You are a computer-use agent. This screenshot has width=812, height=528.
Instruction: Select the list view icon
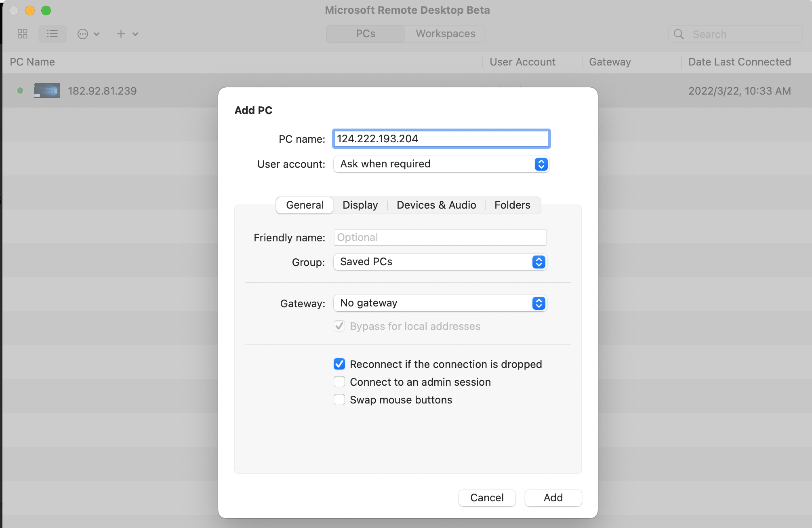52,34
